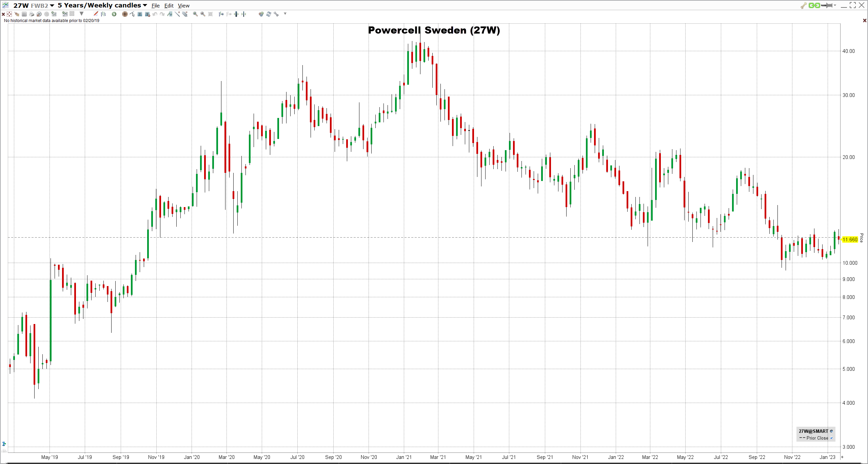The width and height of the screenshot is (868, 464).
Task: Click the printer icon in toolbar
Action: (x=32, y=14)
